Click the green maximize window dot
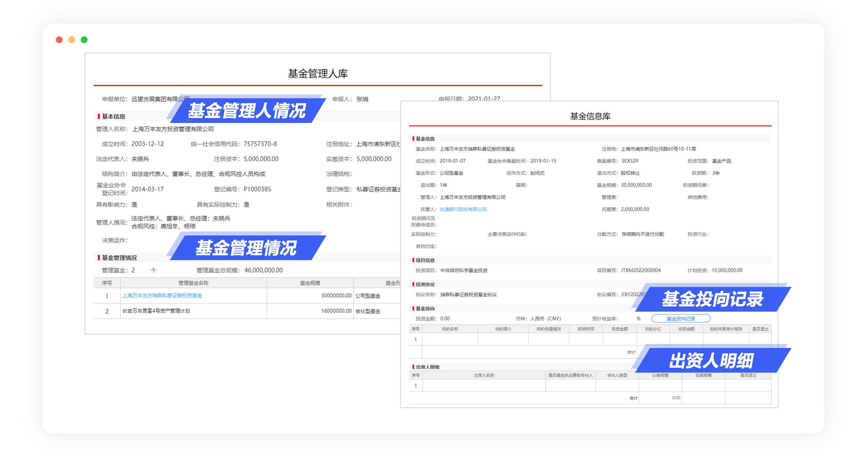 (84, 40)
